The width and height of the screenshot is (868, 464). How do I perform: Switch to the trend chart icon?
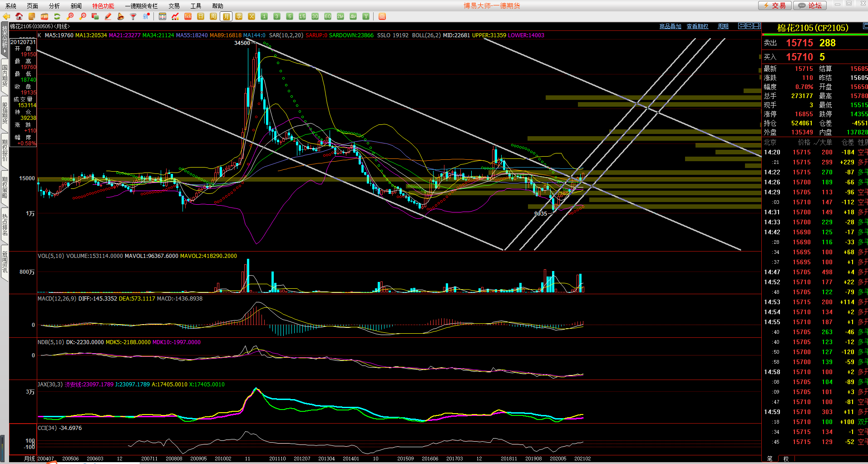(x=175, y=16)
